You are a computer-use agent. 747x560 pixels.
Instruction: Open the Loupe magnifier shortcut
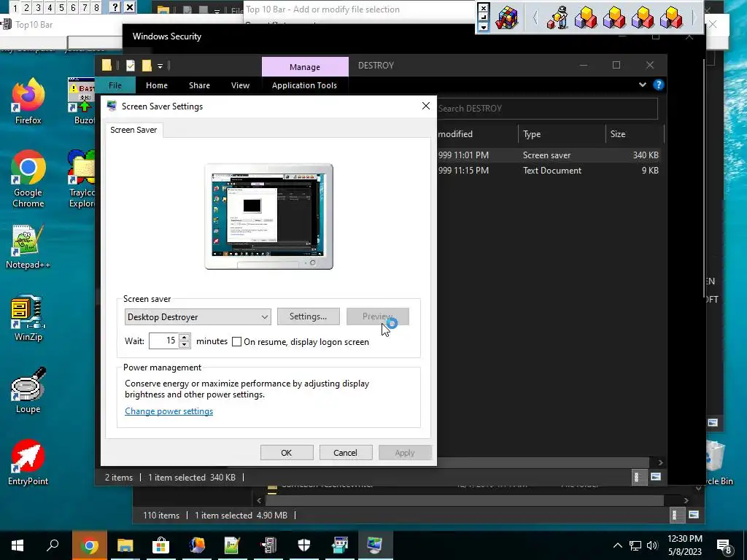(28, 391)
